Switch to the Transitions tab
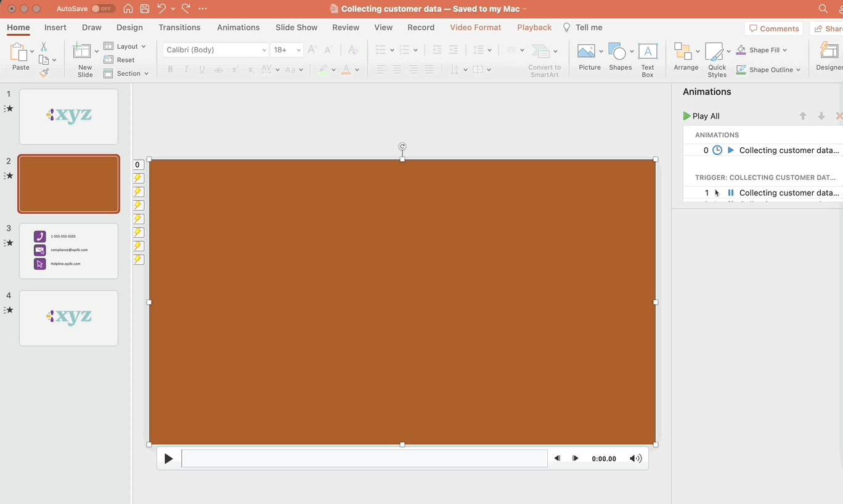Viewport: 843px width, 504px height. click(179, 27)
